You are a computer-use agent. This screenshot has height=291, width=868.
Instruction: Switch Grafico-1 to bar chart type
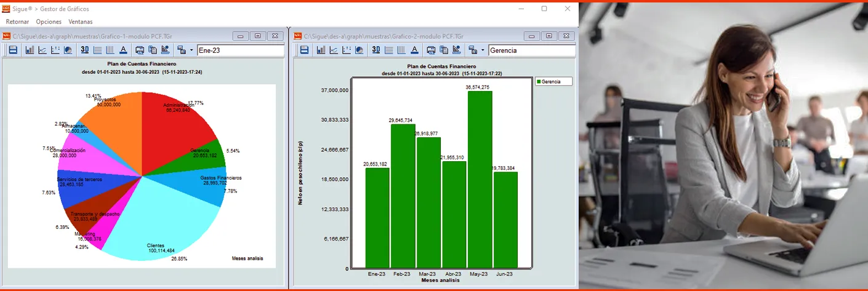(x=30, y=50)
